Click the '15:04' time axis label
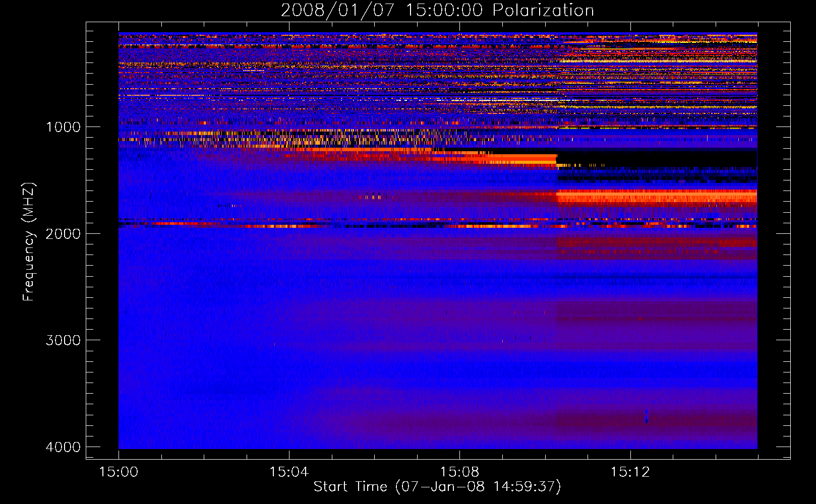The height and width of the screenshot is (504, 816). pos(289,472)
